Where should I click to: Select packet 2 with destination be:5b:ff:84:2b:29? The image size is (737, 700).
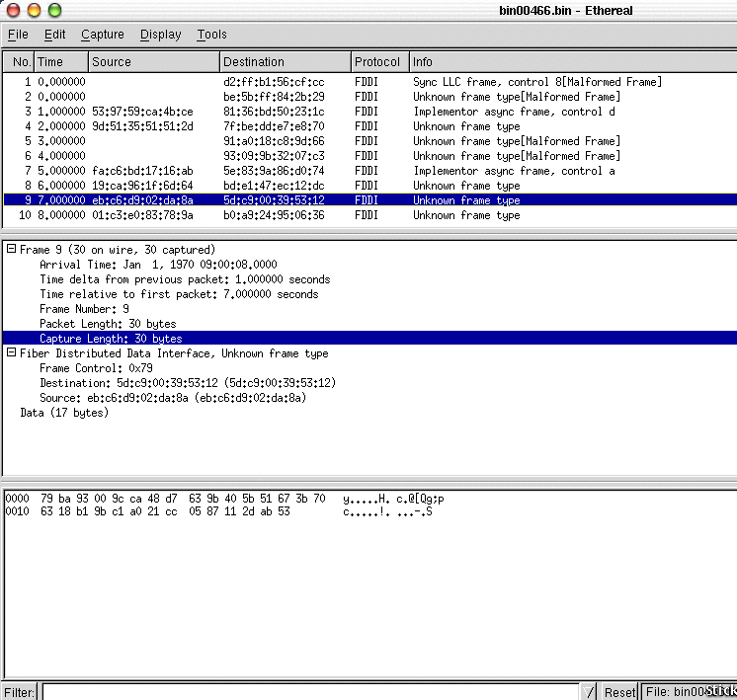point(369,97)
